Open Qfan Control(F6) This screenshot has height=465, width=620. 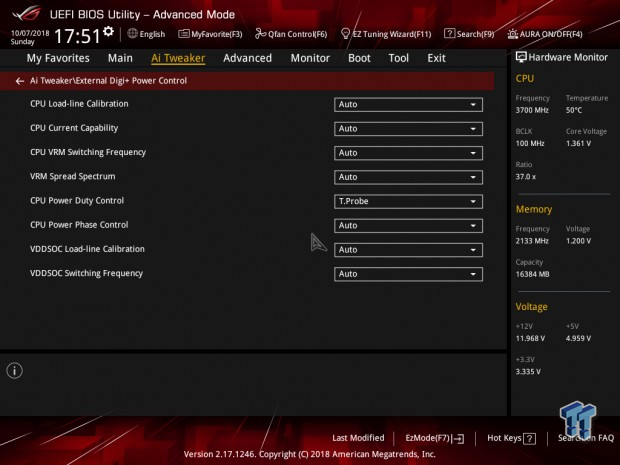pyautogui.click(x=291, y=34)
